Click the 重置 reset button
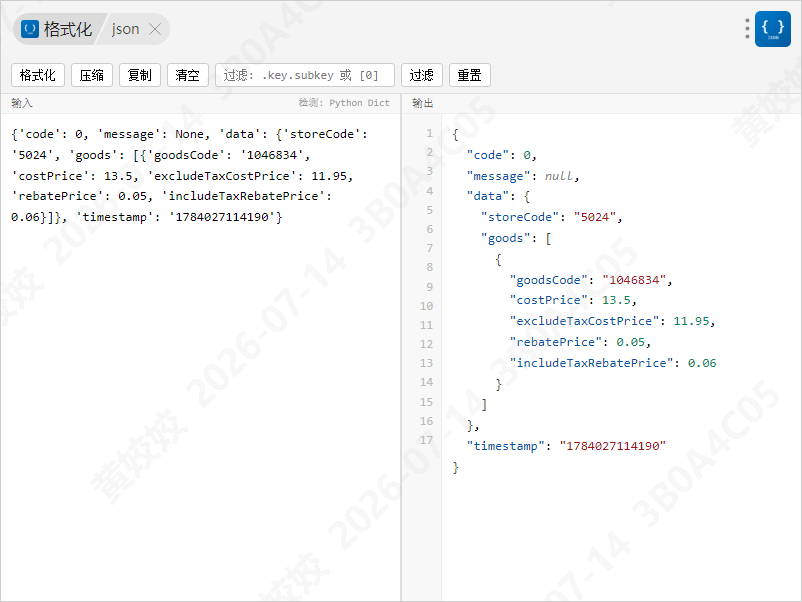Viewport: 802px width, 602px height. tap(470, 75)
